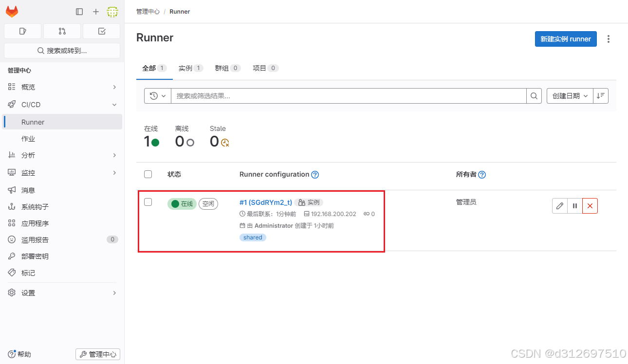Click the Stale clock status icon
Screen dimensions: 628x364
pos(225,143)
